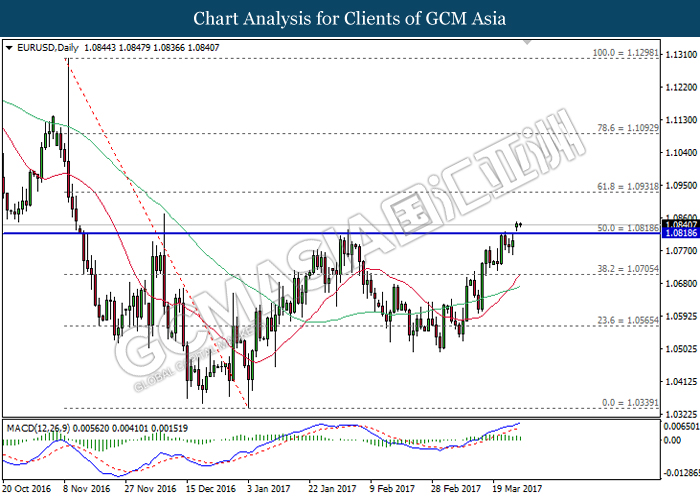Screen dimensions: 700x500
Task: Click the price axis value 1.05025
Action: [x=681, y=349]
